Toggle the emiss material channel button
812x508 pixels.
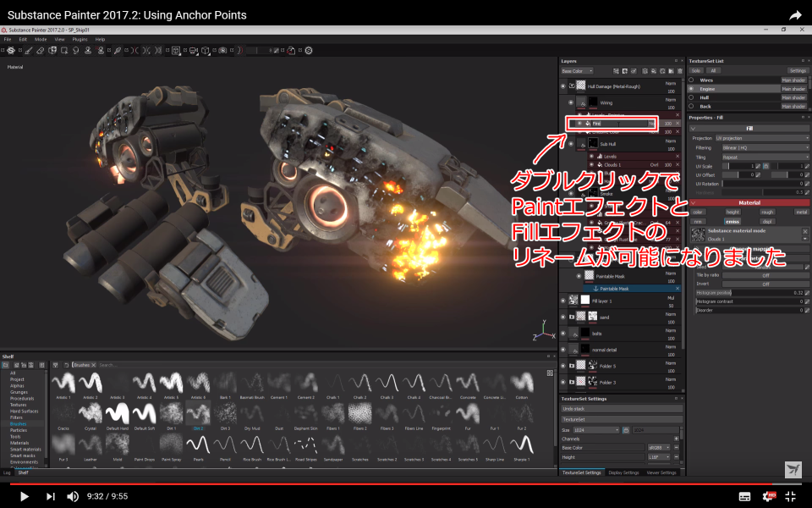pos(732,221)
